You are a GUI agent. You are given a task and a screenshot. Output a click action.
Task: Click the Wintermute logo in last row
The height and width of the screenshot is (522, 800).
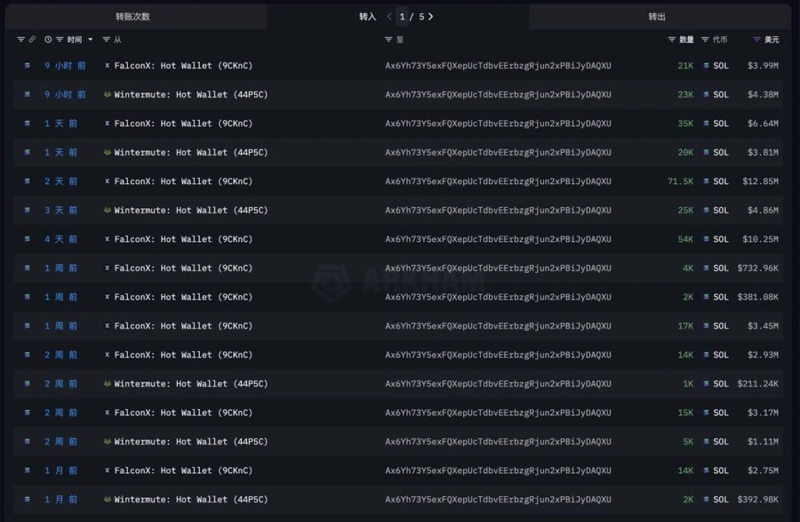107,500
